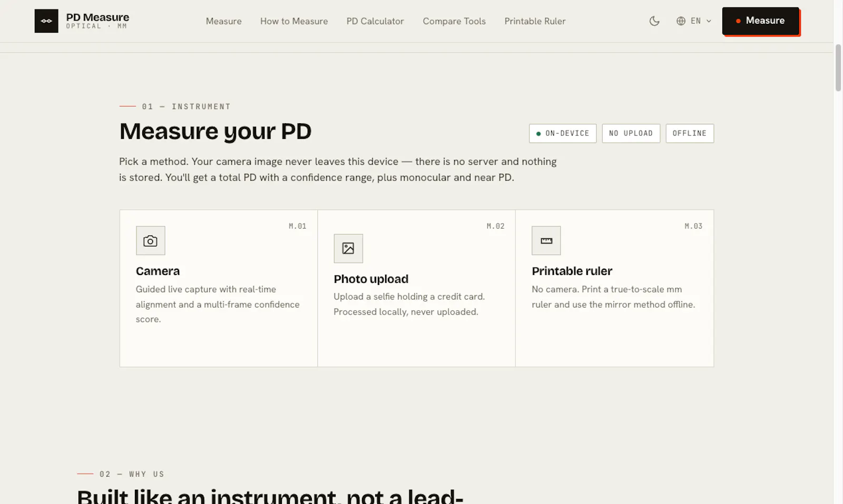The height and width of the screenshot is (504, 843).
Task: Click the PD Measure brand title
Action: [x=97, y=17]
